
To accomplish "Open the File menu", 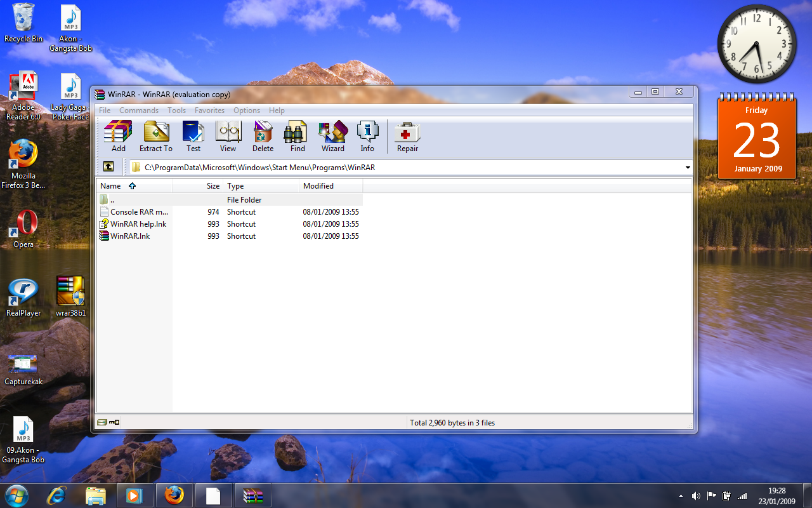I will (x=105, y=110).
